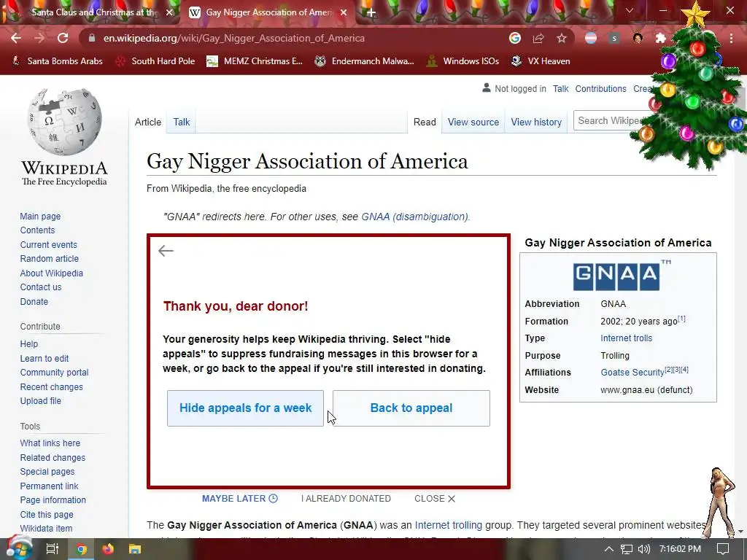Screen dimensions: 747x560
Task: Open the Internet trolling link in the article
Action: pos(449,525)
